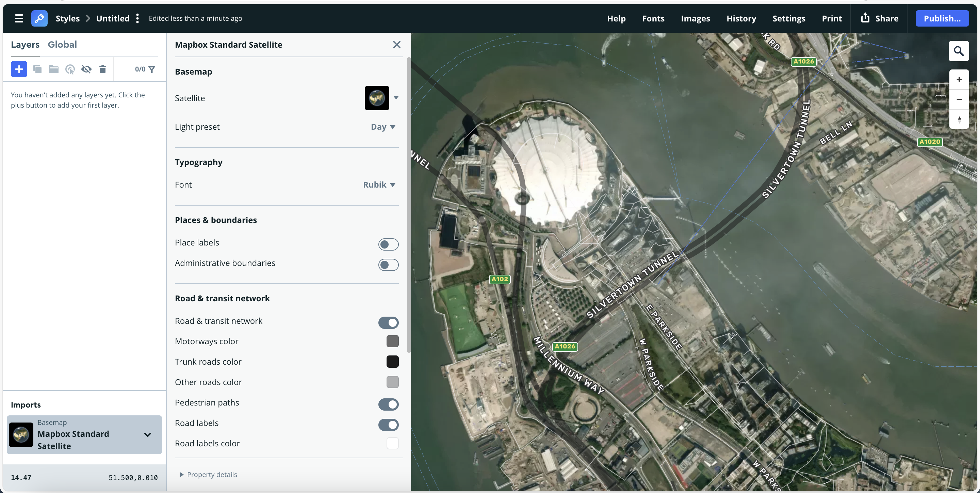This screenshot has height=493, width=980.
Task: Click the delete layer trash icon
Action: pyautogui.click(x=102, y=69)
